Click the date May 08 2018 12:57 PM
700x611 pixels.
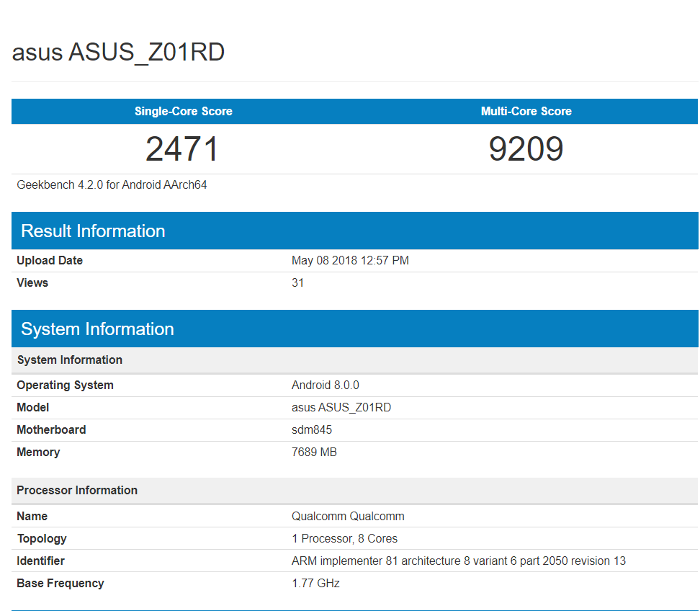pyautogui.click(x=350, y=260)
